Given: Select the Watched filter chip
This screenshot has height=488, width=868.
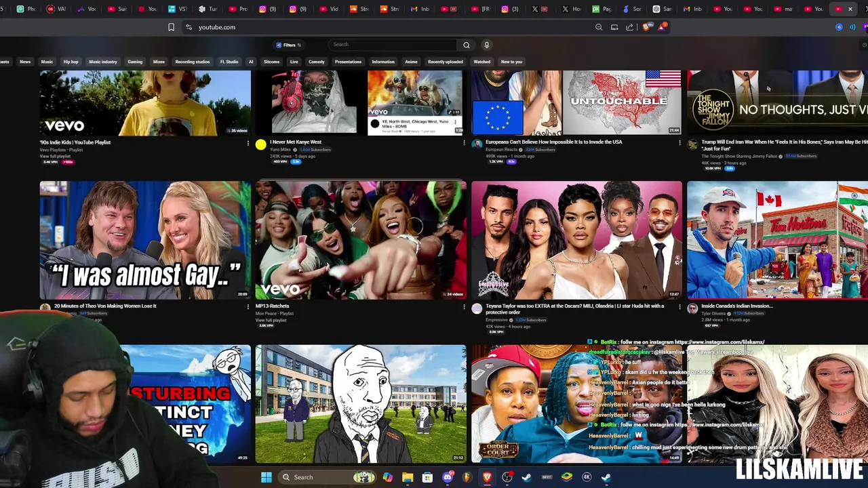Looking at the screenshot, I should (482, 62).
